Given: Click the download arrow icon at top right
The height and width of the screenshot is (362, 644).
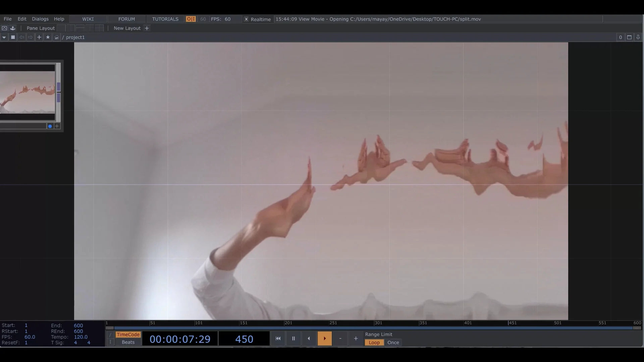Looking at the screenshot, I should (638, 37).
